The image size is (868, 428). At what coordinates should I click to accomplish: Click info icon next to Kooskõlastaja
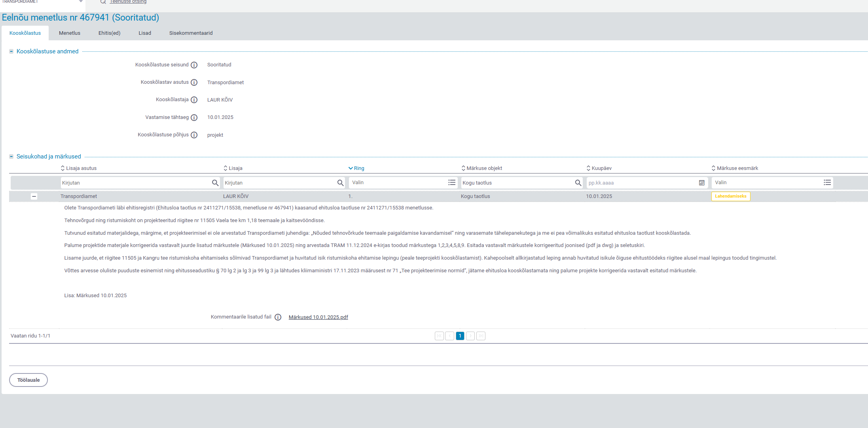194,100
